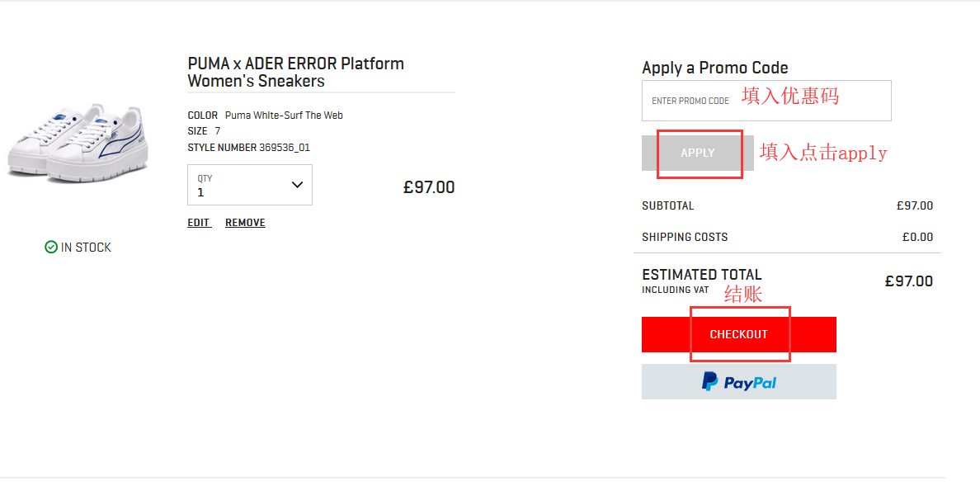Click the SHIPPING COSTS label

685,237
